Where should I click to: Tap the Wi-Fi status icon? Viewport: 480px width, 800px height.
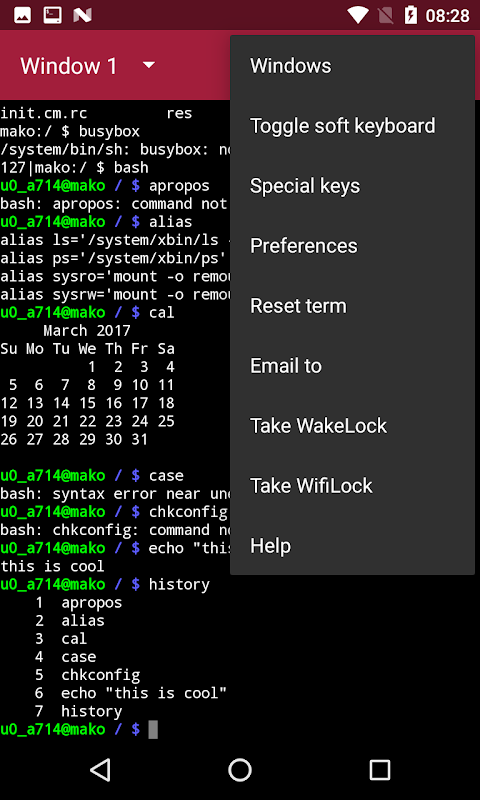(358, 15)
